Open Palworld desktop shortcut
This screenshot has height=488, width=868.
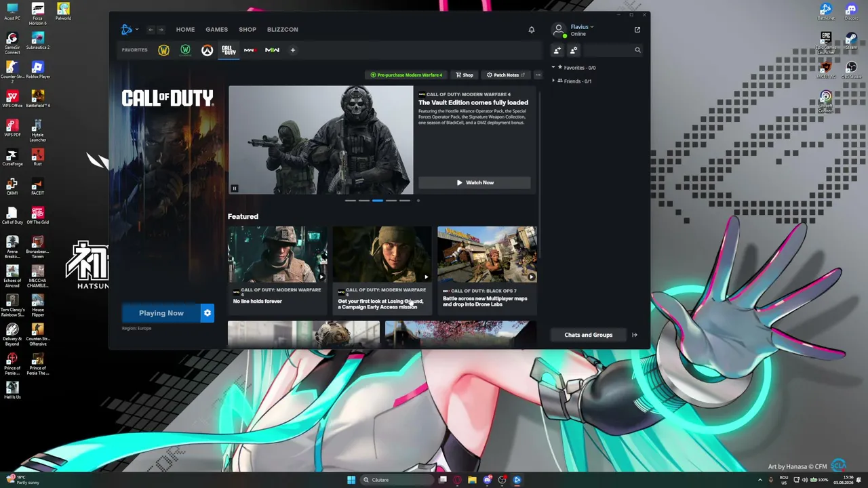tap(63, 12)
